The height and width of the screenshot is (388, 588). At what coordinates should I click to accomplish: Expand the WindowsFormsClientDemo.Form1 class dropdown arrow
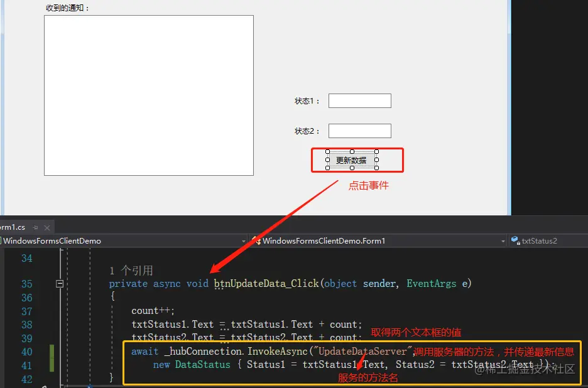coord(503,241)
